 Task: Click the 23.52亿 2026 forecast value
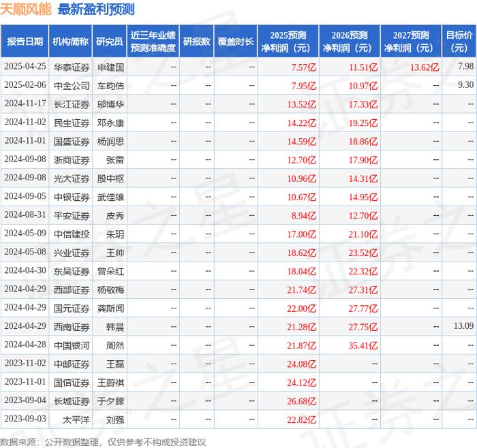[x=363, y=253]
